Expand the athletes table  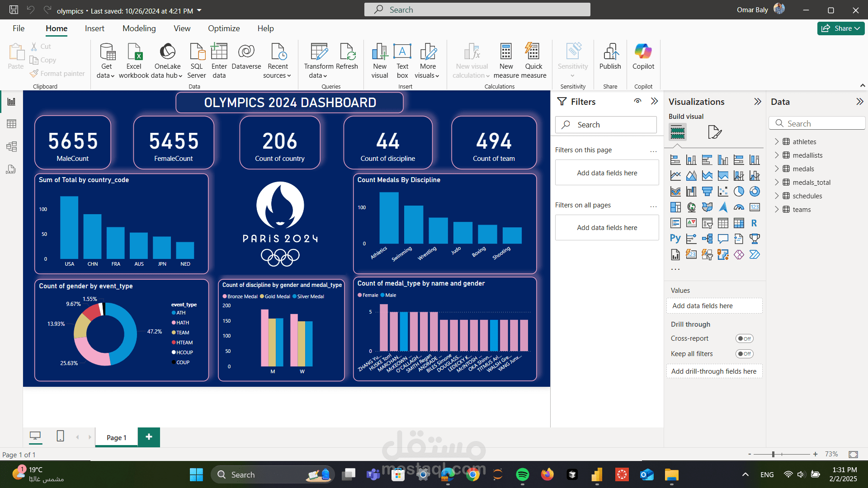tap(777, 141)
